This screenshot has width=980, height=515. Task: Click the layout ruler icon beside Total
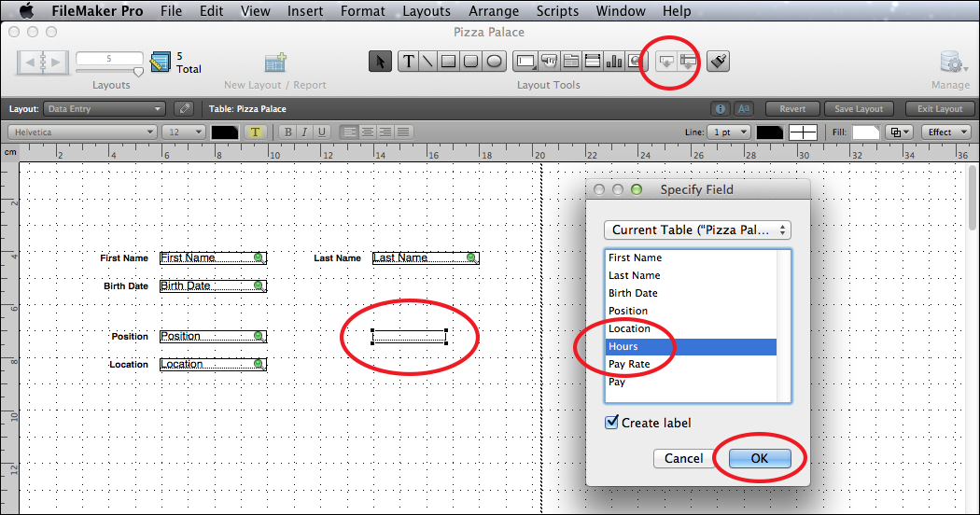click(160, 62)
